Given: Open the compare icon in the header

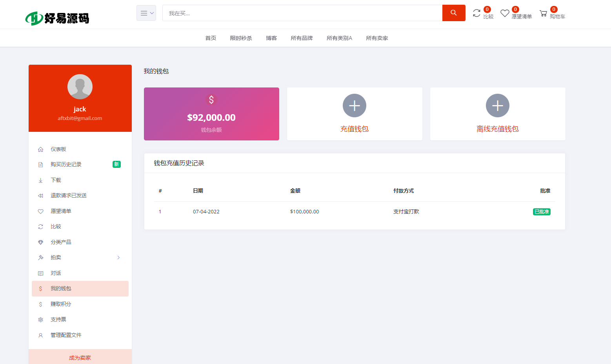Looking at the screenshot, I should [x=476, y=13].
